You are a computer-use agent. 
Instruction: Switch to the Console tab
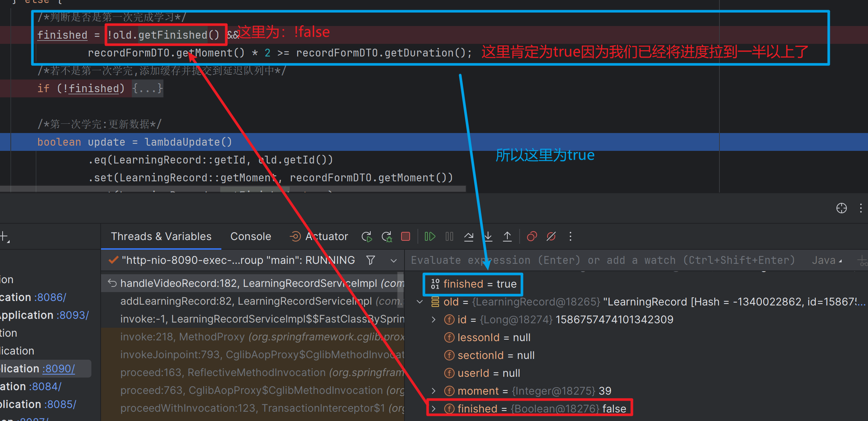[251, 236]
